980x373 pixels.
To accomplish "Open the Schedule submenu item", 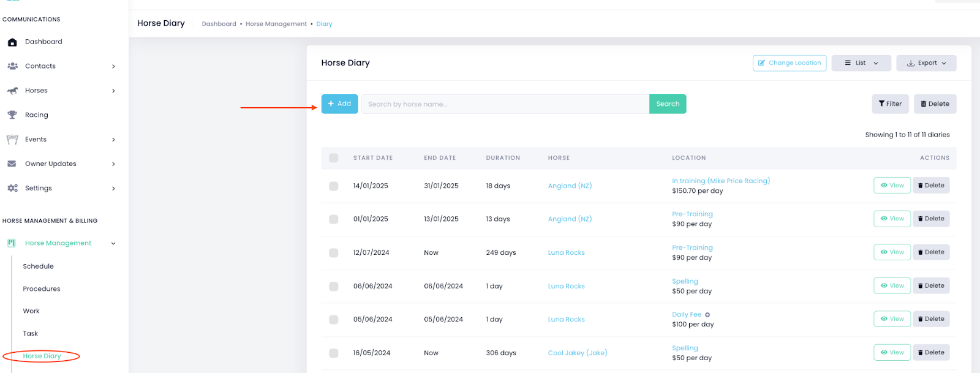I will tap(38, 266).
